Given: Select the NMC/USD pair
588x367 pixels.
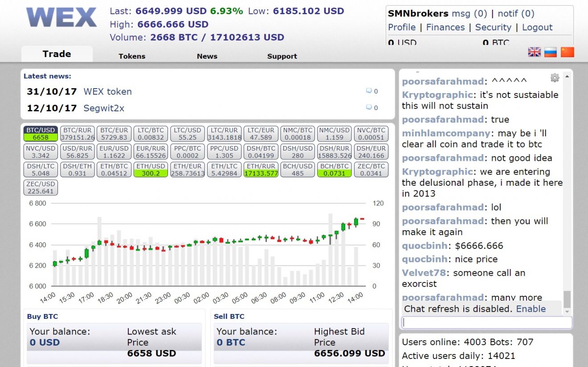Looking at the screenshot, I should click(x=335, y=134).
